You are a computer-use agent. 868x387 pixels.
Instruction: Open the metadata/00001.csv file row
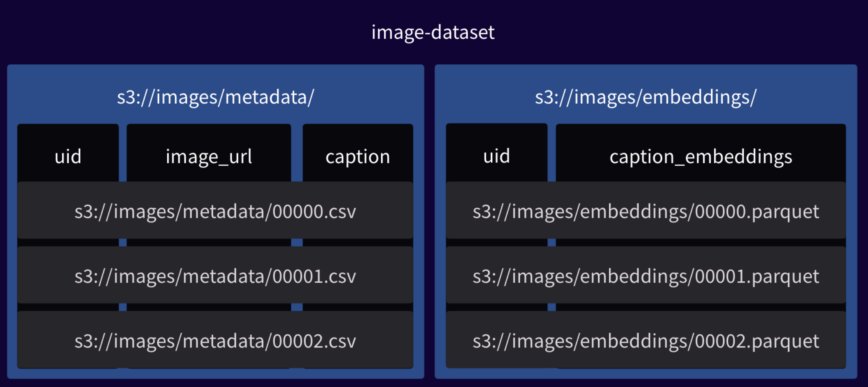(215, 275)
